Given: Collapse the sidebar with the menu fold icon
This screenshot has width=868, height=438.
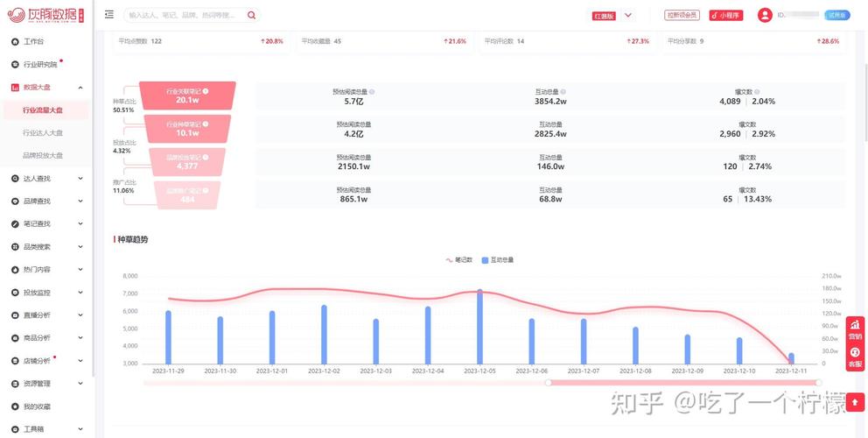Looking at the screenshot, I should click(108, 15).
